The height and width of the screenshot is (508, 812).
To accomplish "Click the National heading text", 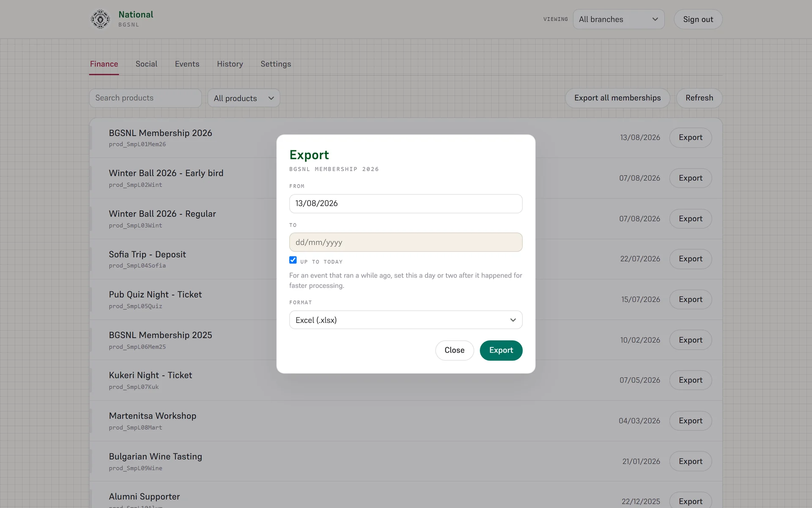I will tap(136, 14).
